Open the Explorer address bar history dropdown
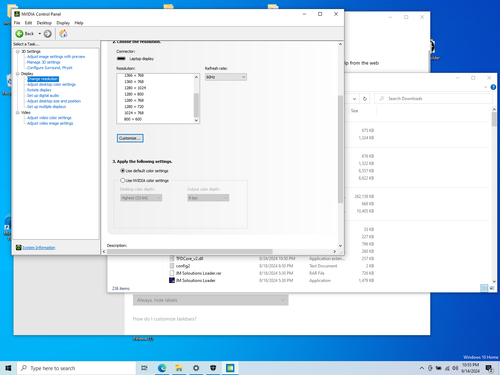Image resolution: width=500 pixels, height=375 pixels. [x=354, y=99]
